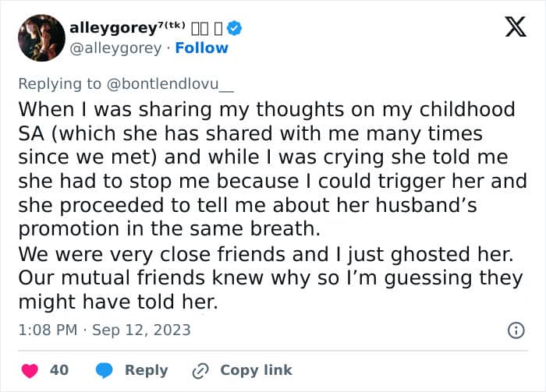Click the Reply label
Image resolution: width=546 pixels, height=392 pixels.
coord(147,370)
